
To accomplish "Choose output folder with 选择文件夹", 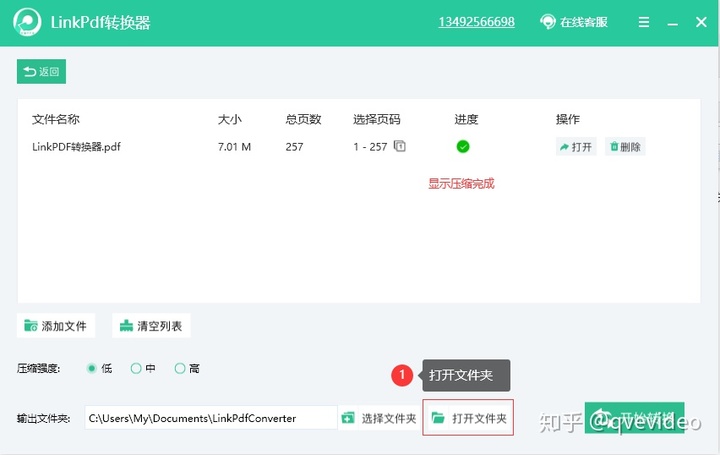I will (379, 418).
